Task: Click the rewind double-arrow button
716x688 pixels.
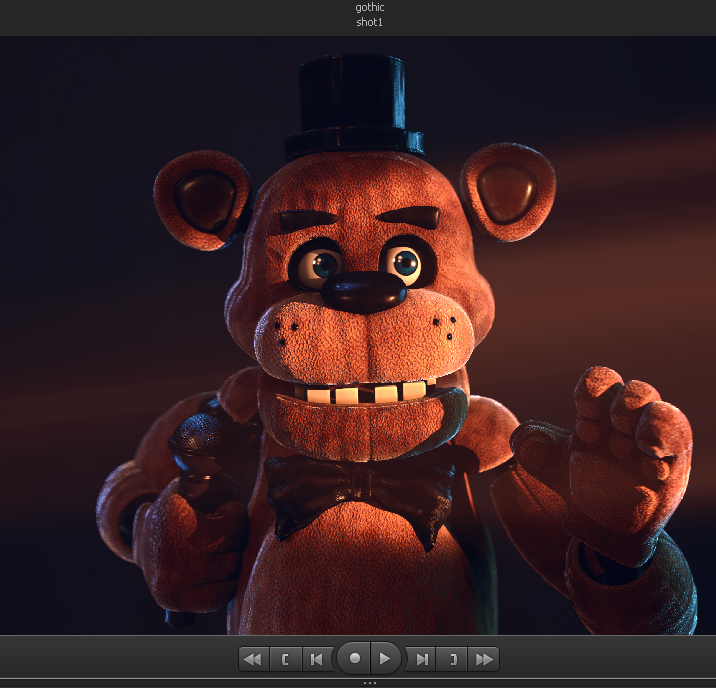Action: (x=254, y=659)
